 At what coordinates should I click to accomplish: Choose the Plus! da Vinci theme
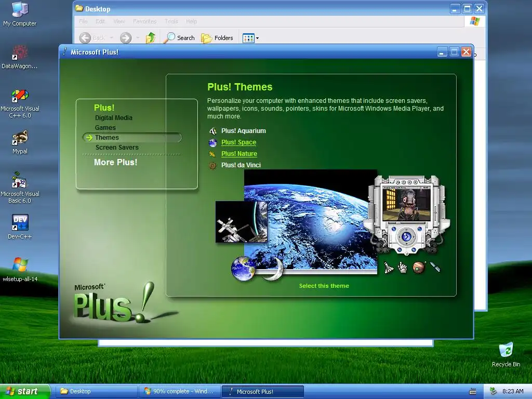pos(241,165)
